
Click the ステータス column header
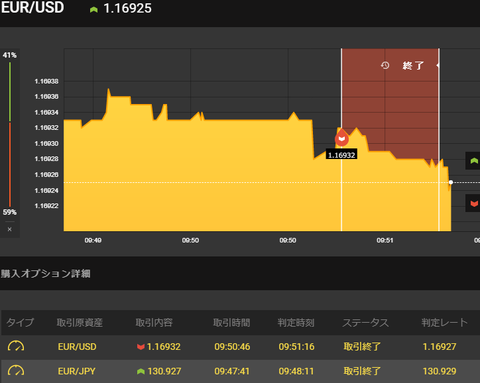(366, 322)
